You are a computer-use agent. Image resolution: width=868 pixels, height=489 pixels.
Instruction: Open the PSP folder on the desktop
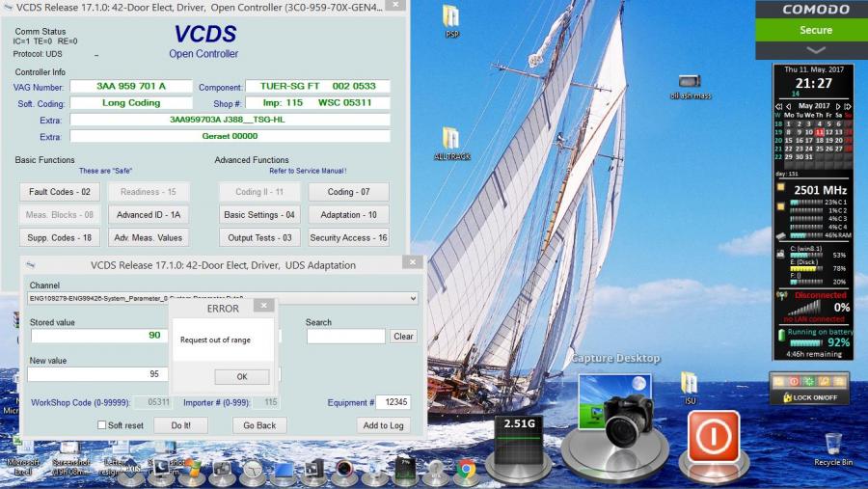451,20
